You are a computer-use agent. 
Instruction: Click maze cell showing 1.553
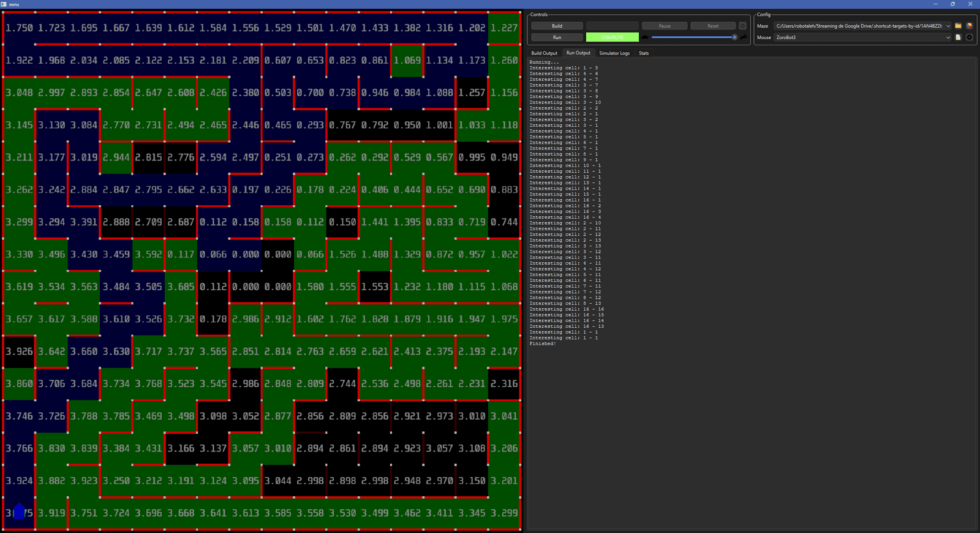point(375,287)
